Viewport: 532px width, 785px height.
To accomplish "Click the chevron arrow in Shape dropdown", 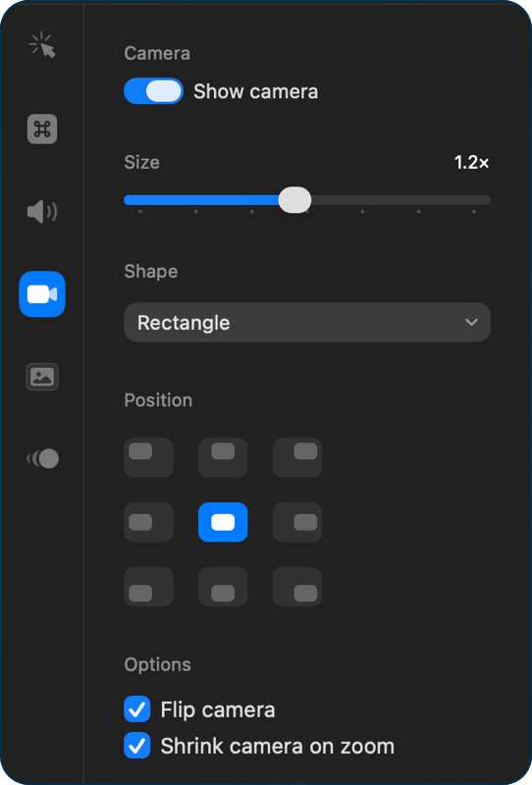I will [x=471, y=323].
